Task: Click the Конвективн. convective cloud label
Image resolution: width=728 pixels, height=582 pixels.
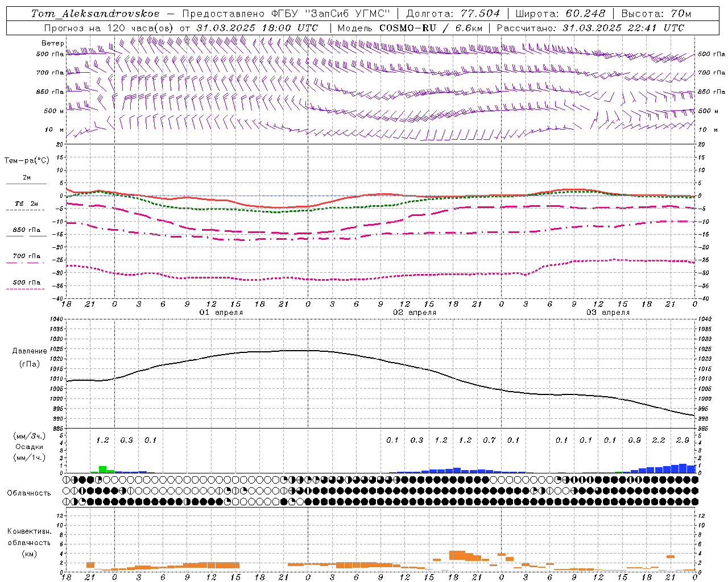Action: click(29, 531)
